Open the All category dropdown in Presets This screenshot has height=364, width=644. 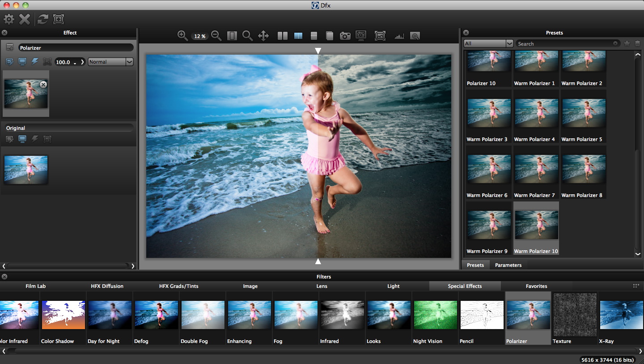pos(487,43)
